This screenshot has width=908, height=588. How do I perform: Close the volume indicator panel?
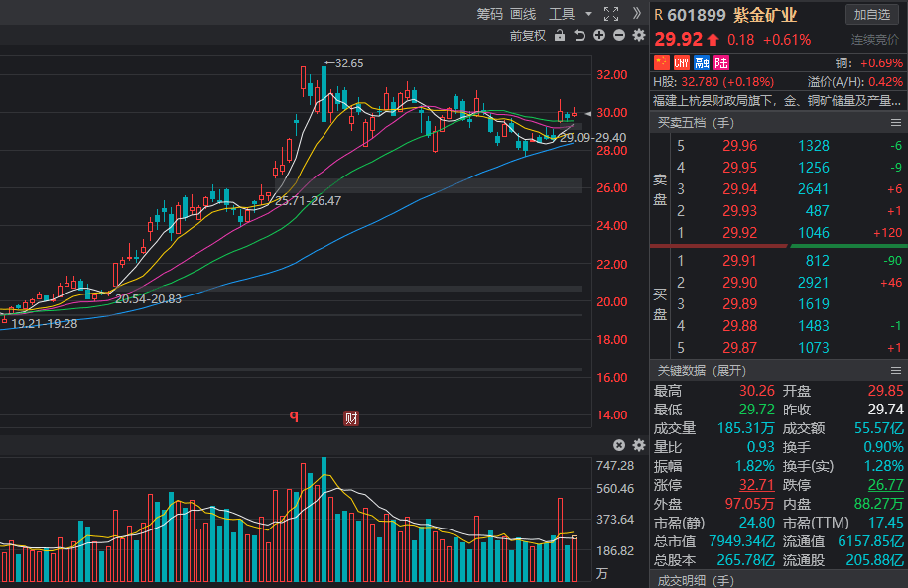(619, 445)
